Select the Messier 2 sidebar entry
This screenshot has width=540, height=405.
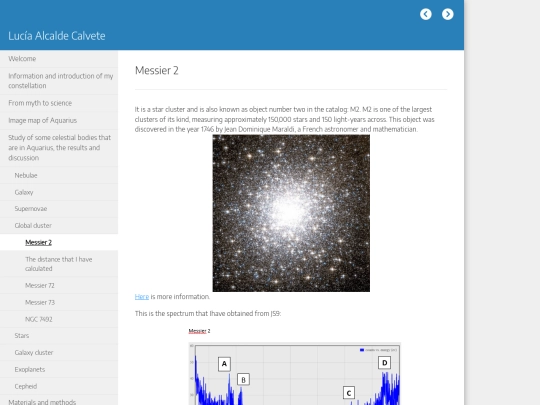59,242
